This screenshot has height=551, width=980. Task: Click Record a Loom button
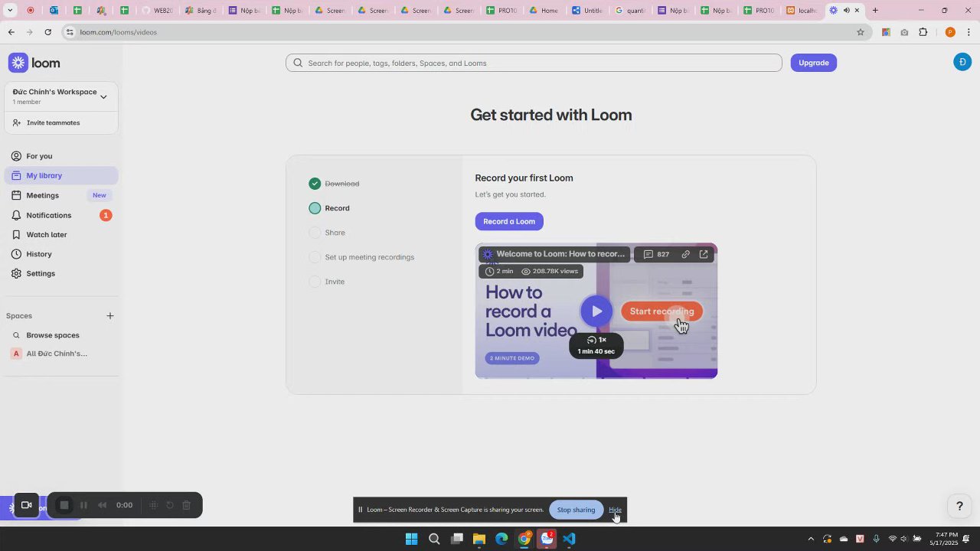(x=509, y=221)
